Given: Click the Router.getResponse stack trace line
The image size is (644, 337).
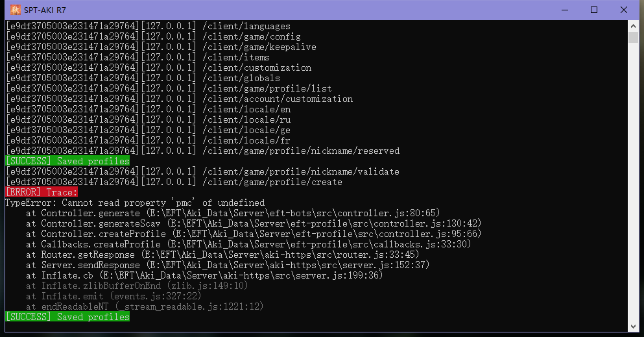Looking at the screenshot, I should pos(222,255).
